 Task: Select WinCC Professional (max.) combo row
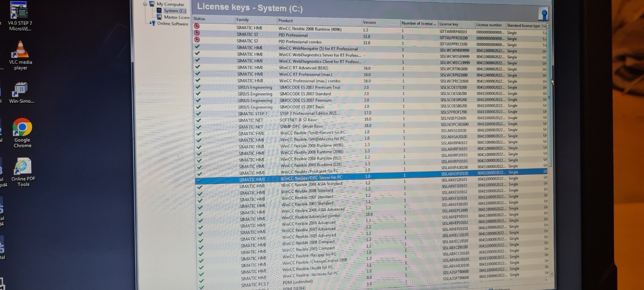coord(370,81)
